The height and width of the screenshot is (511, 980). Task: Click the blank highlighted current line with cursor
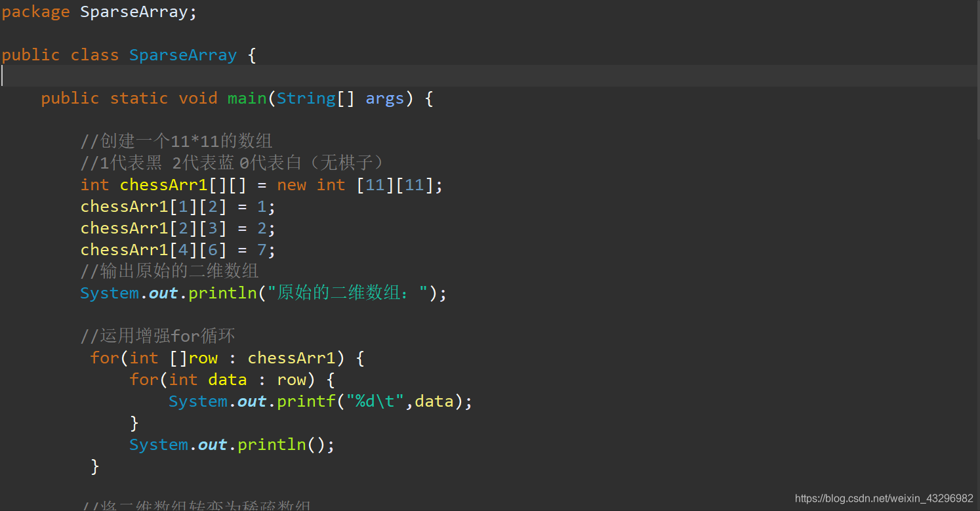click(x=489, y=76)
